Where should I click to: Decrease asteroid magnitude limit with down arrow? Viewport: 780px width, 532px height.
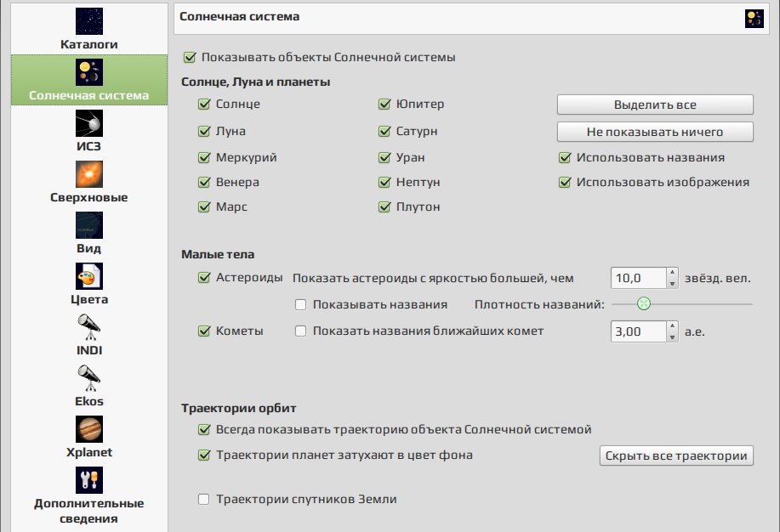click(x=672, y=283)
